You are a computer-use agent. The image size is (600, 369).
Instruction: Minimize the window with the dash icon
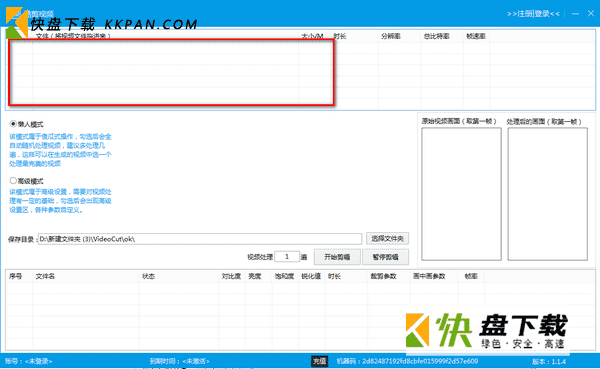pos(575,14)
